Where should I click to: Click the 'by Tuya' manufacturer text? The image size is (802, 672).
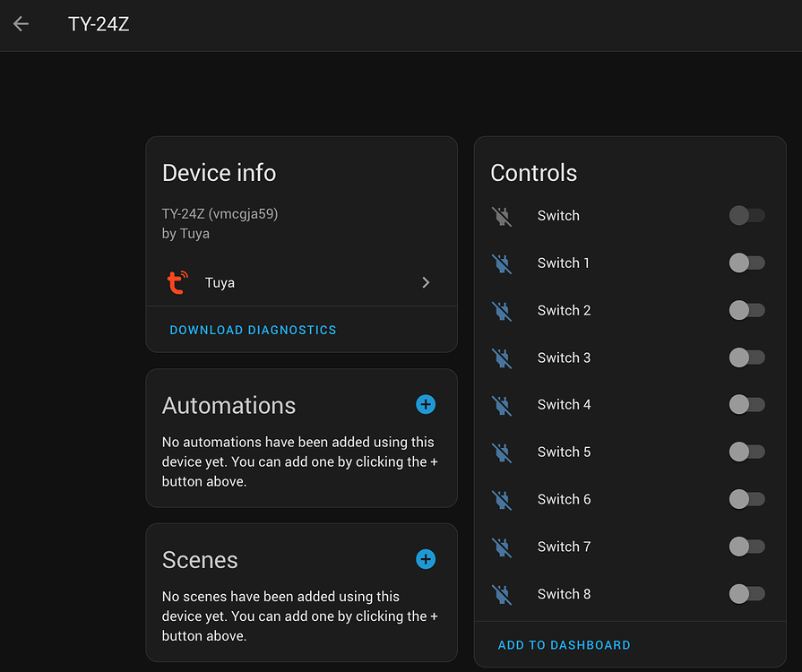[x=185, y=234]
